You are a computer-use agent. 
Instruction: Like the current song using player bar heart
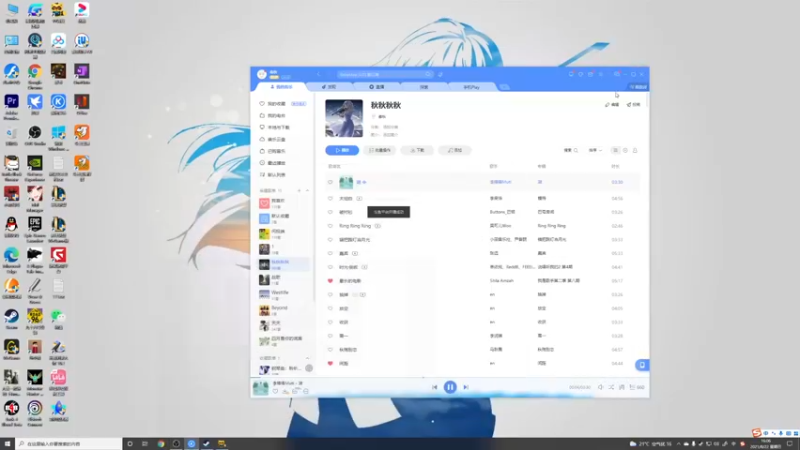click(275, 391)
